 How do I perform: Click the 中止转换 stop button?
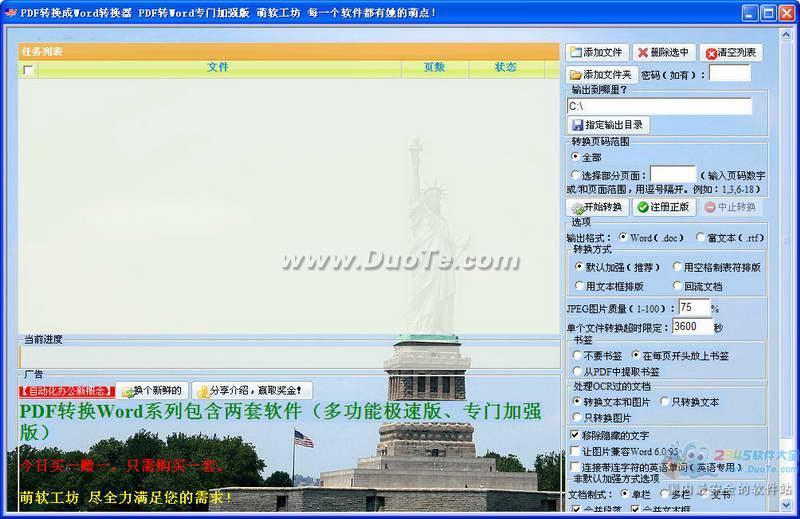point(731,207)
